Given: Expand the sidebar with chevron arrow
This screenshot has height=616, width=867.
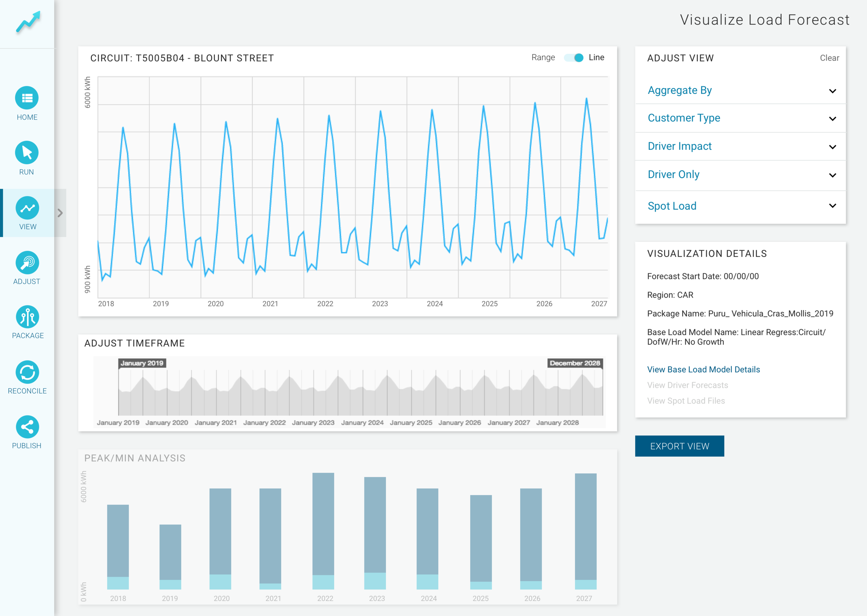Looking at the screenshot, I should coord(60,213).
